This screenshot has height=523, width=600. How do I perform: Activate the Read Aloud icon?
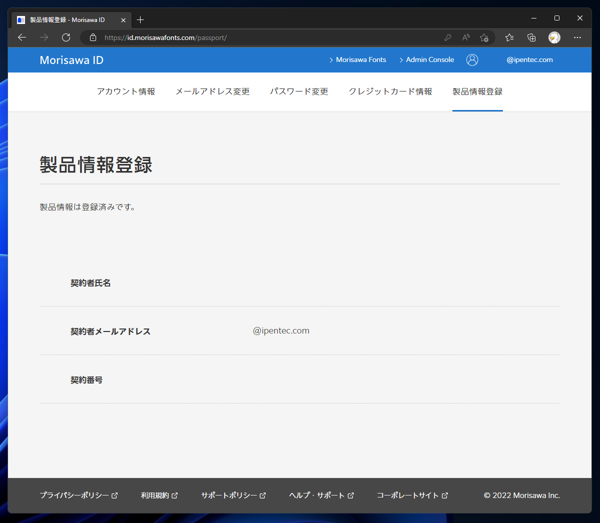pyautogui.click(x=466, y=37)
